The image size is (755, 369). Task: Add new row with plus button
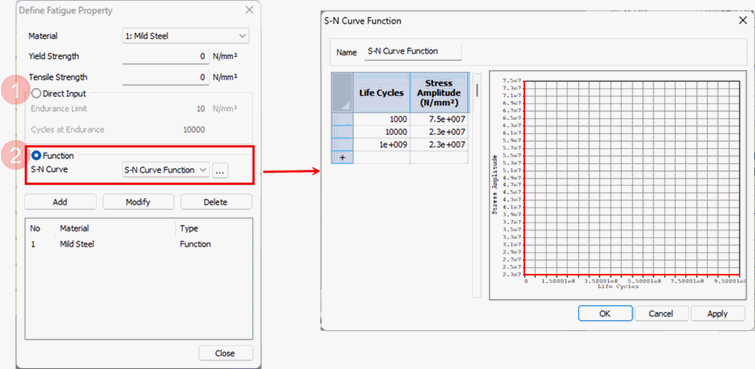[x=342, y=158]
